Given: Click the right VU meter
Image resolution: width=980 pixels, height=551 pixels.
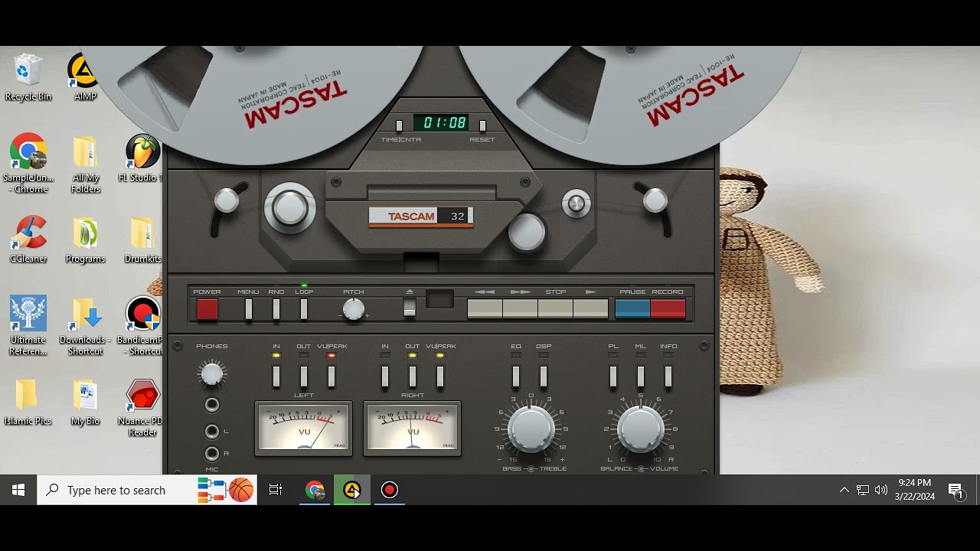Looking at the screenshot, I should [413, 428].
